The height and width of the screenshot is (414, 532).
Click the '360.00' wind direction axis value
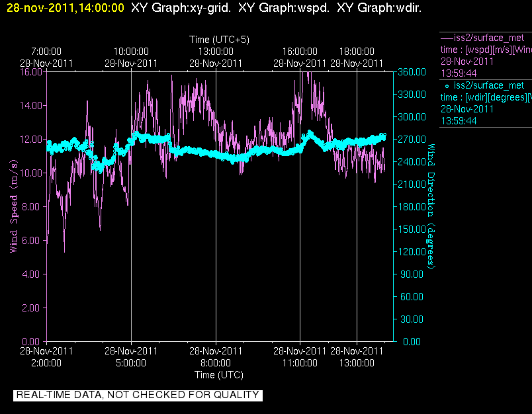click(412, 72)
